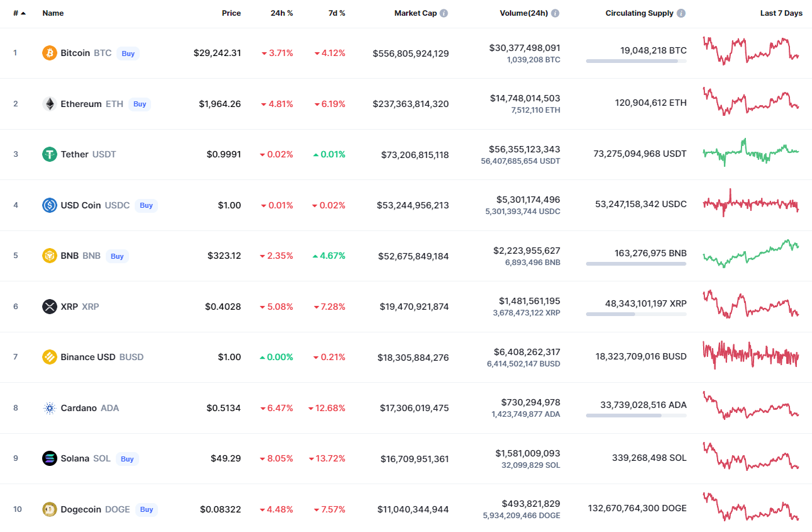Viewport: 812px width, 532px height.
Task: Click the Bitcoin coin logo icon
Action: point(50,53)
